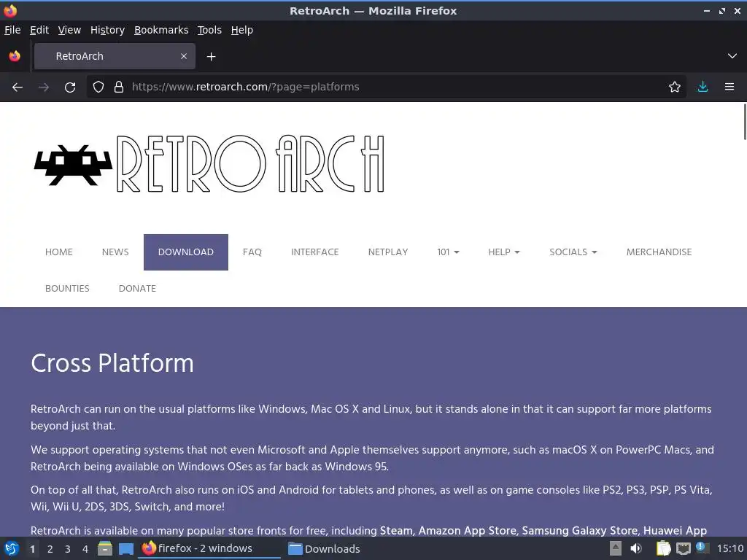This screenshot has height=560, width=747.
Task: Switch to virtual desktop 2
Action: coord(50,549)
